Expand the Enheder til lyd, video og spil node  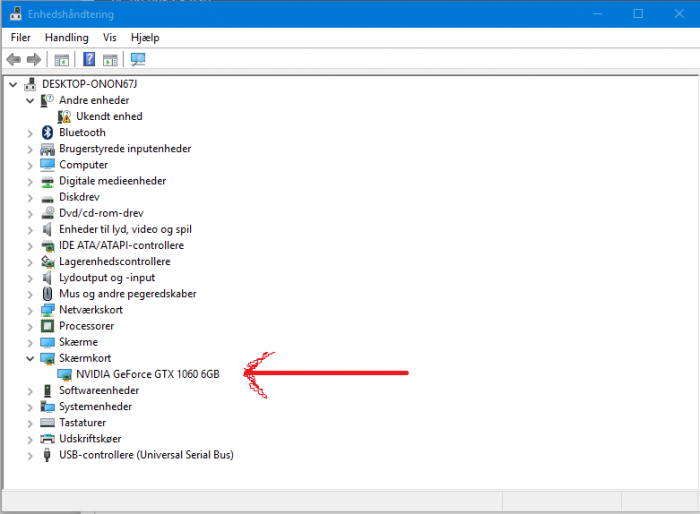point(30,230)
